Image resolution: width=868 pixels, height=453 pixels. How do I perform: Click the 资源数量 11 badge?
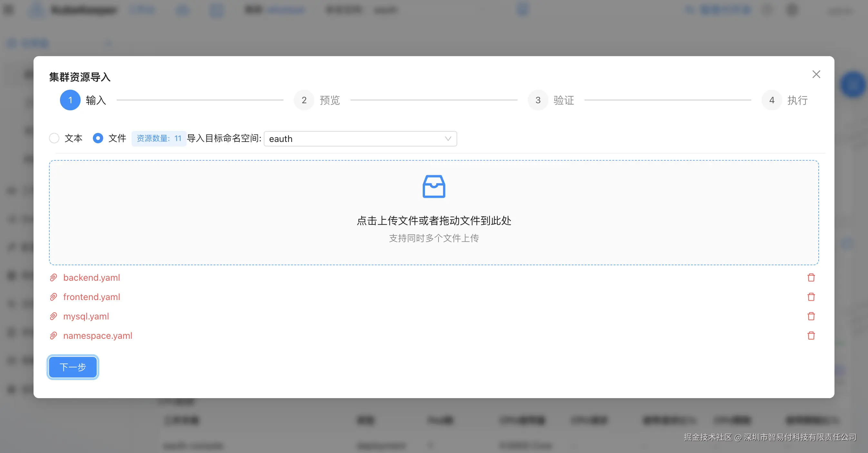(x=159, y=138)
